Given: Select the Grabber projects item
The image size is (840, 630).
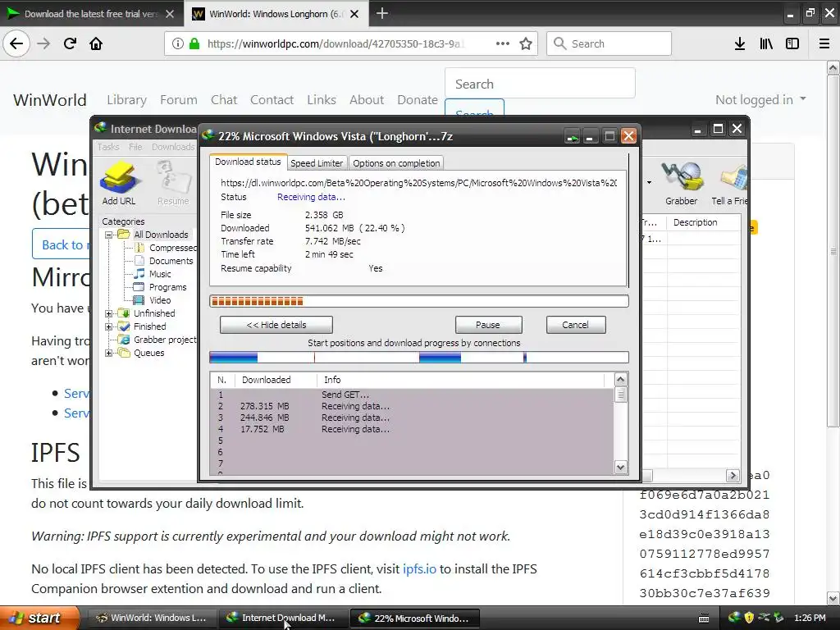Looking at the screenshot, I should tap(165, 340).
